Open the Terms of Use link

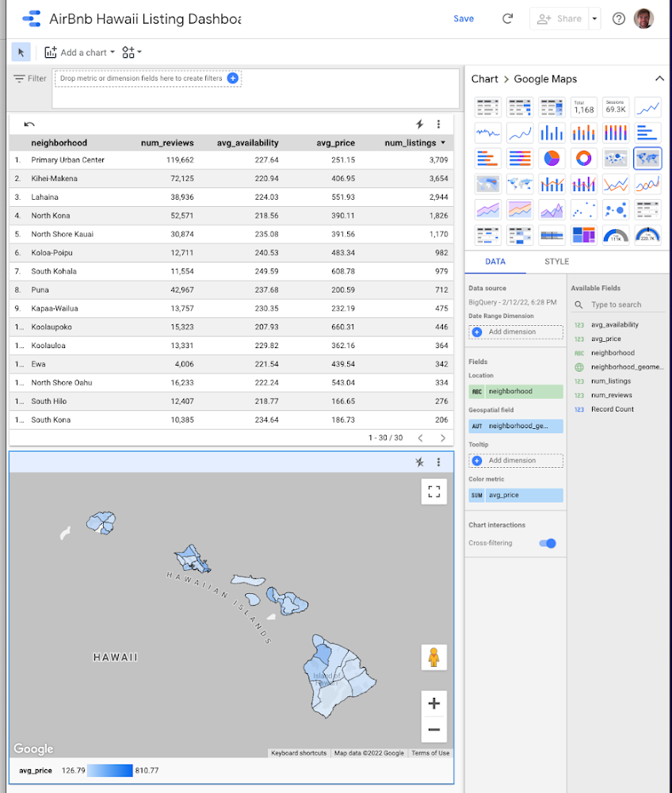coord(430,753)
